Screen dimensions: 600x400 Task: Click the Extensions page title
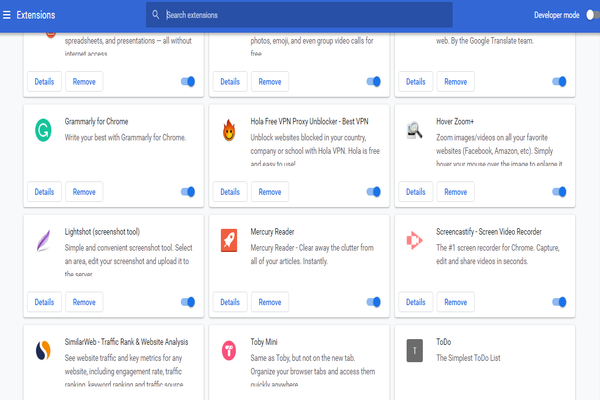36,15
